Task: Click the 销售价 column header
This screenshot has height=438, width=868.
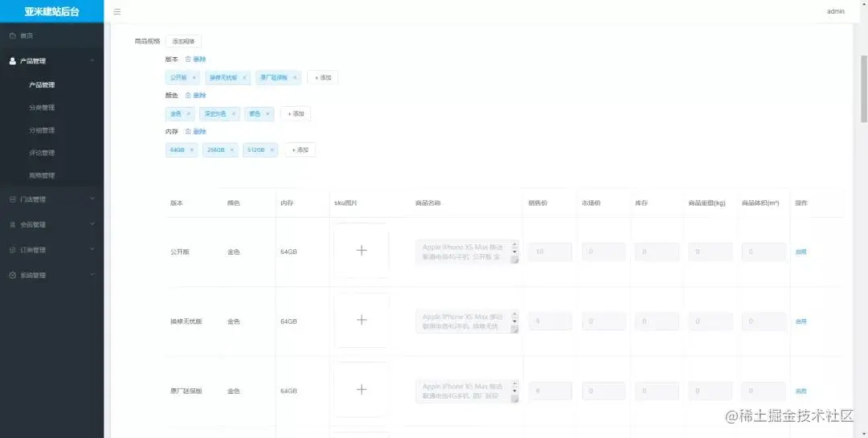Action: tap(538, 203)
